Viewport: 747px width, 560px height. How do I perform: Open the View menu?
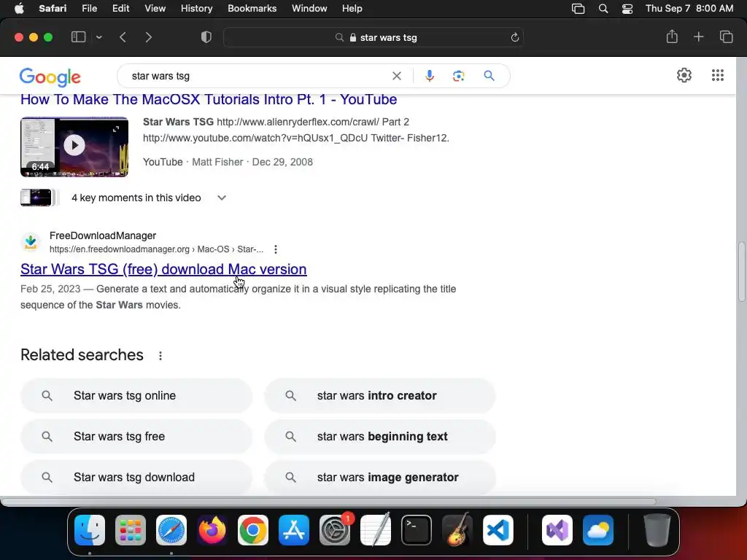pos(155,9)
